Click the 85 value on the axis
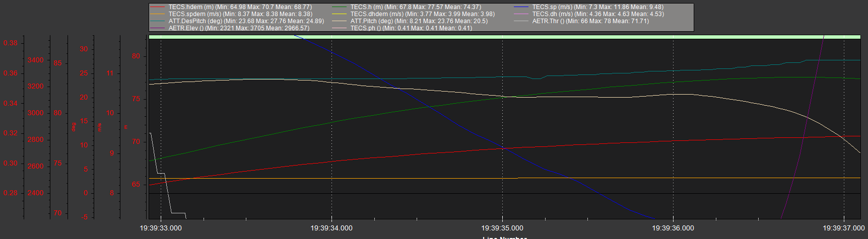 click(x=58, y=63)
